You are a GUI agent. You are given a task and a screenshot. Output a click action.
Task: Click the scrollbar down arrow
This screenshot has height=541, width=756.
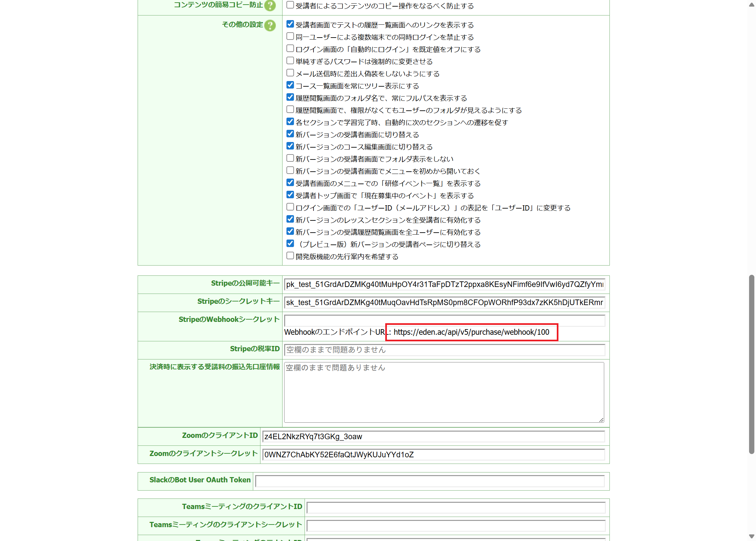[x=752, y=536]
